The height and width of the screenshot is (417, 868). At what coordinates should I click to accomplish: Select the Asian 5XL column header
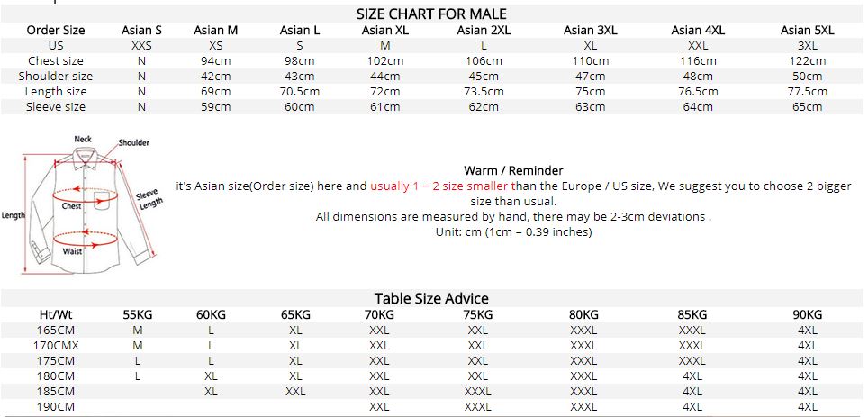[807, 31]
